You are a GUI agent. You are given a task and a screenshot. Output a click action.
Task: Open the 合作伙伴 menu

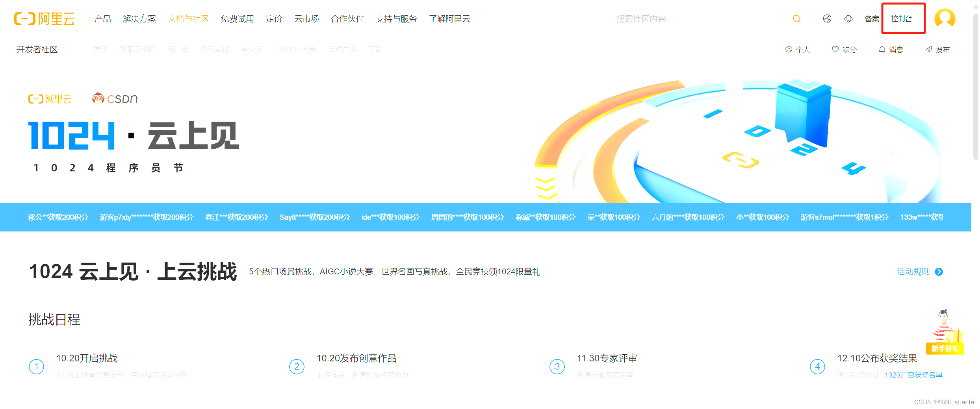347,19
